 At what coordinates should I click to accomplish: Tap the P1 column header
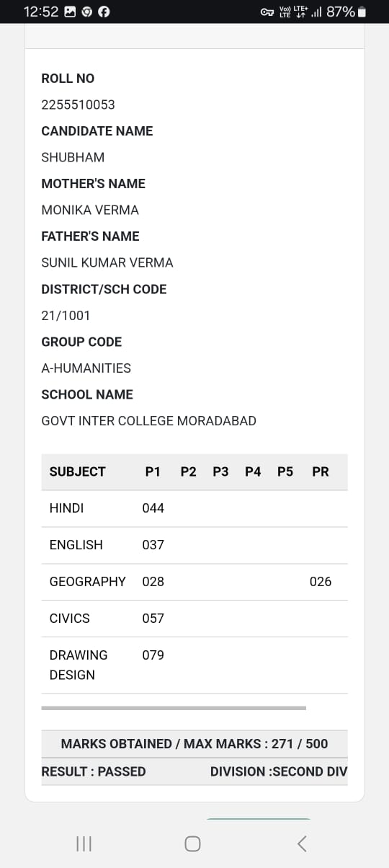point(153,471)
